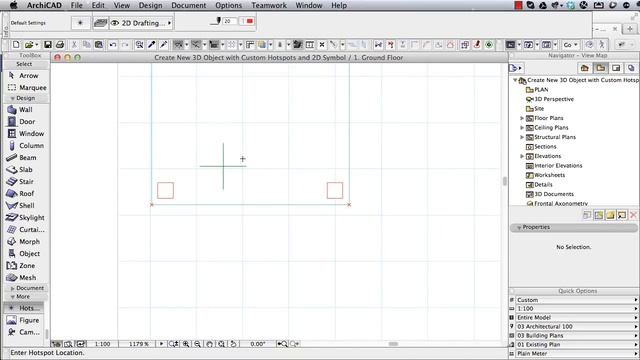Select the Door tool

point(25,122)
